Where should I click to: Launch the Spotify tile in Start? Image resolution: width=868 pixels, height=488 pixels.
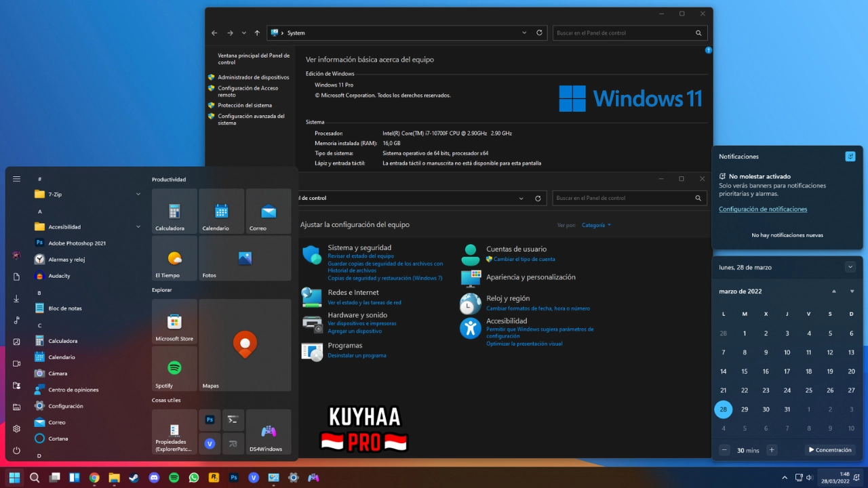pyautogui.click(x=174, y=369)
